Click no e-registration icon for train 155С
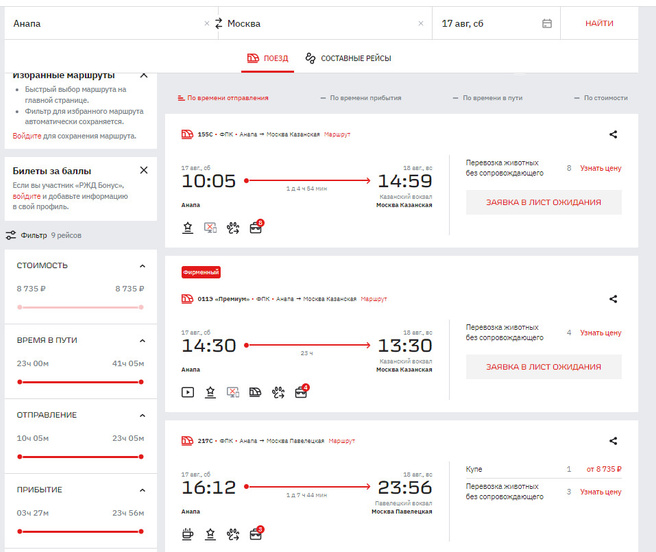 pyautogui.click(x=210, y=228)
